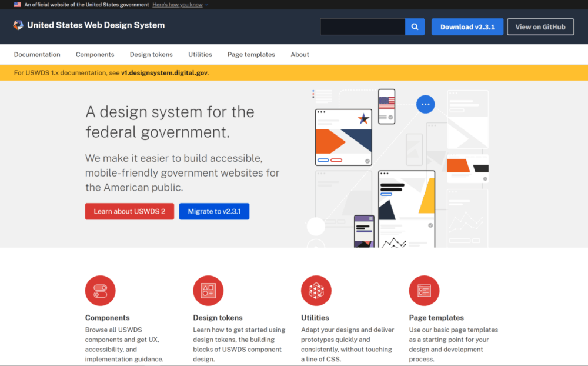Screen dimensions: 588x366
Task: Select Components in the navigation bar
Action: 95,54
